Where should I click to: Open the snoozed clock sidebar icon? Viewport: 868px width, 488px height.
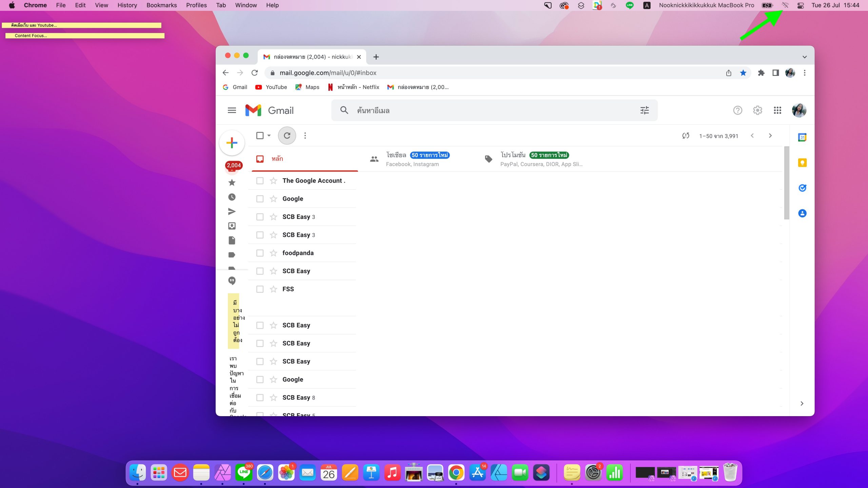click(232, 197)
